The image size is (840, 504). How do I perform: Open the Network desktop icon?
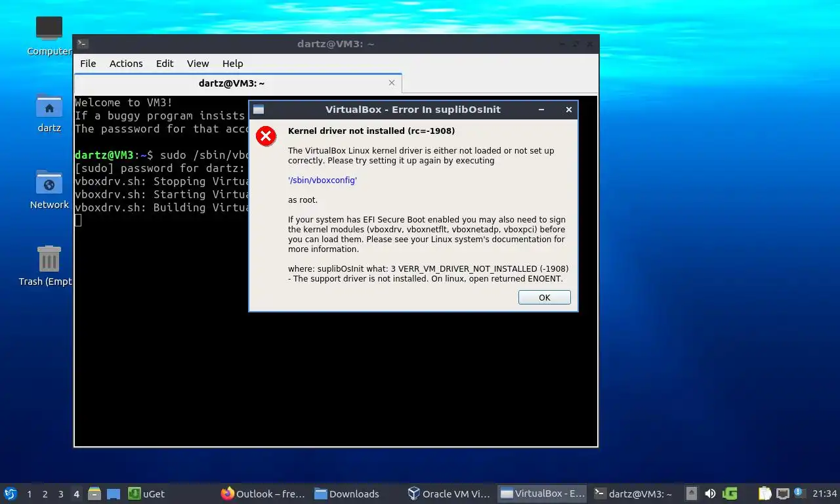[49, 189]
